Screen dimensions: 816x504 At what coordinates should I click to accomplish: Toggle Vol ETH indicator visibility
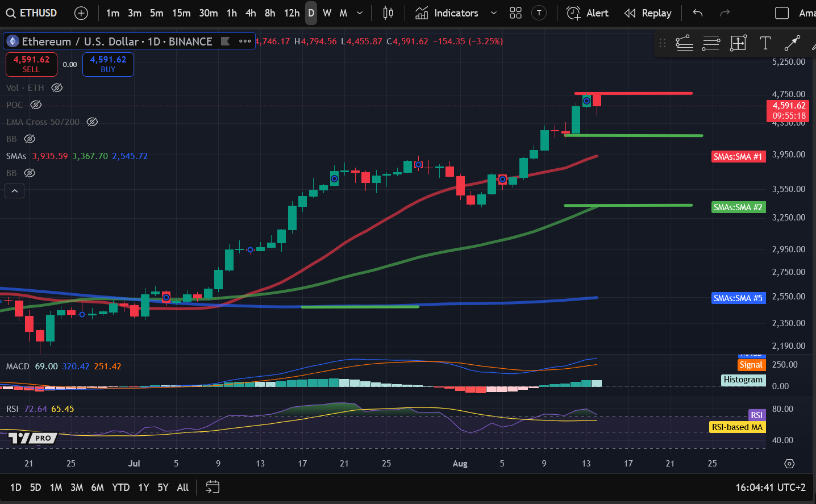click(57, 88)
